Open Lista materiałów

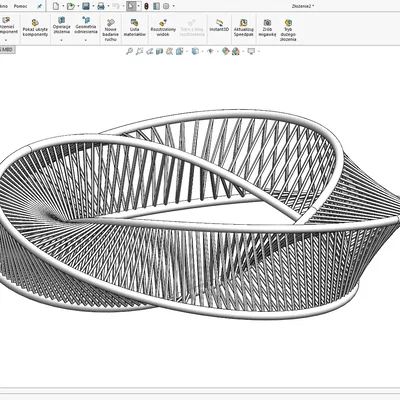[135, 28]
